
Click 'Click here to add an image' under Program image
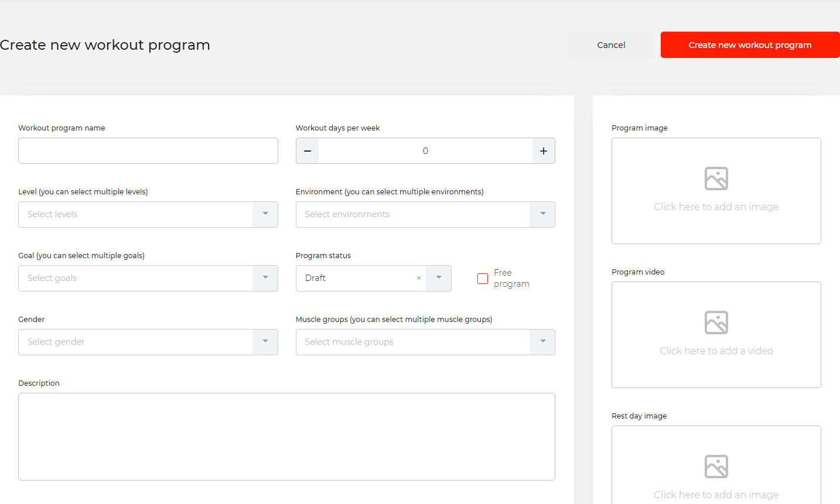click(716, 207)
